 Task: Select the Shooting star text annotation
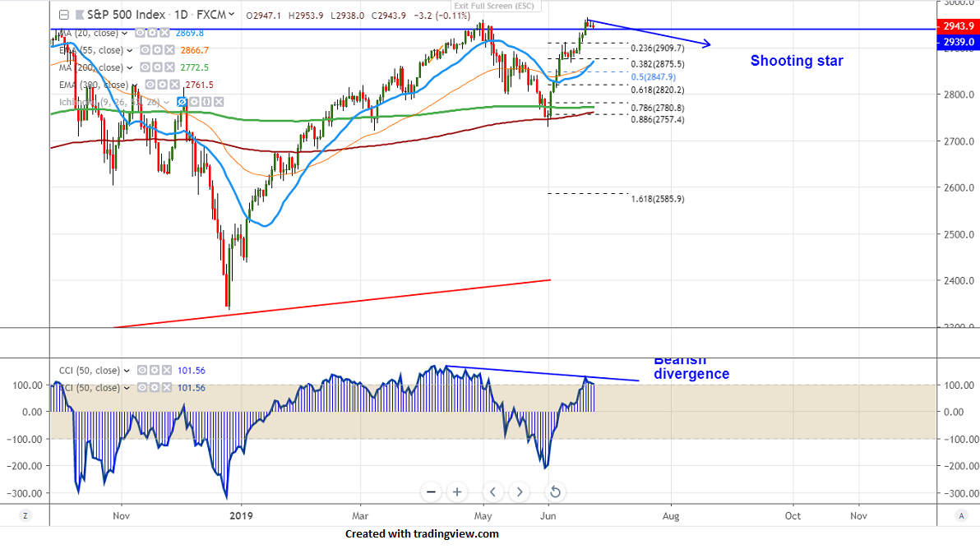click(797, 61)
